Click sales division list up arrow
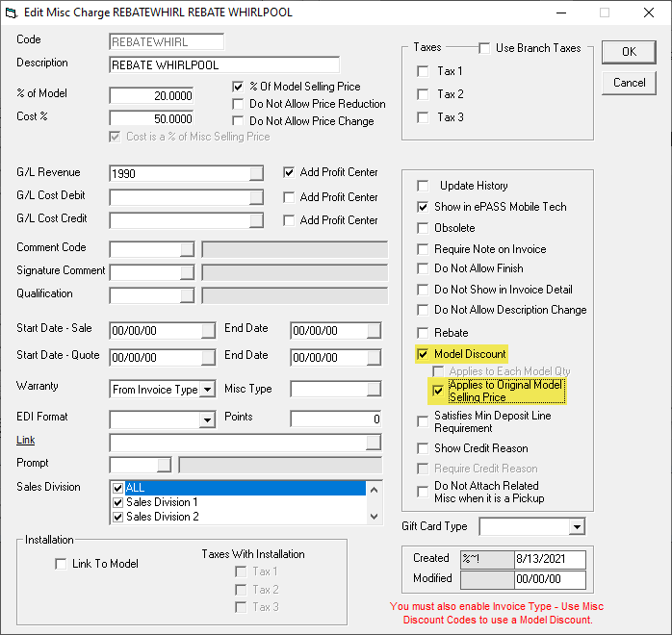Image resolution: width=672 pixels, height=635 pixels. (x=374, y=490)
